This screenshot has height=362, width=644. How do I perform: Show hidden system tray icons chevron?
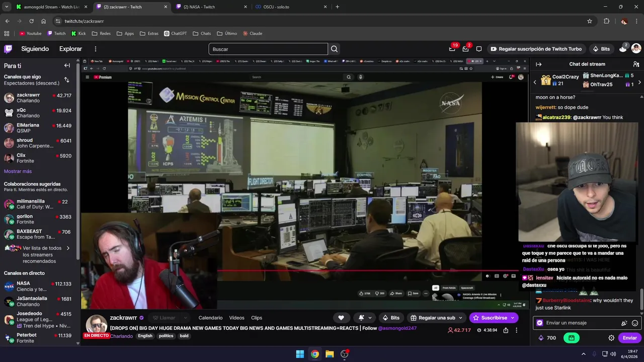pyautogui.click(x=583, y=354)
